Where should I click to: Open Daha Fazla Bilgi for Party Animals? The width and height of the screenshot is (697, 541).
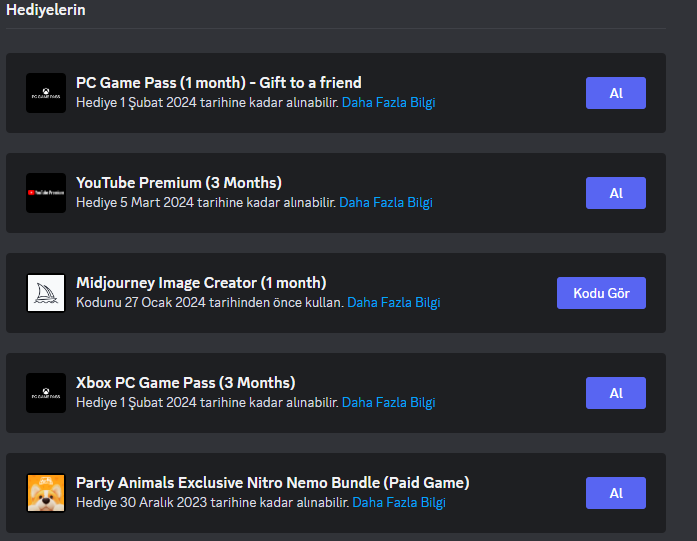point(399,503)
